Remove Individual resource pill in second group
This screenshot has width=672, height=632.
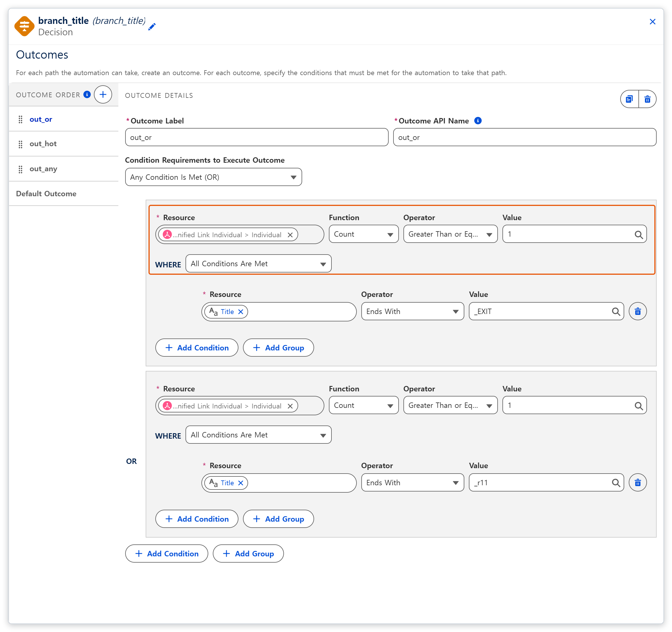coord(290,406)
